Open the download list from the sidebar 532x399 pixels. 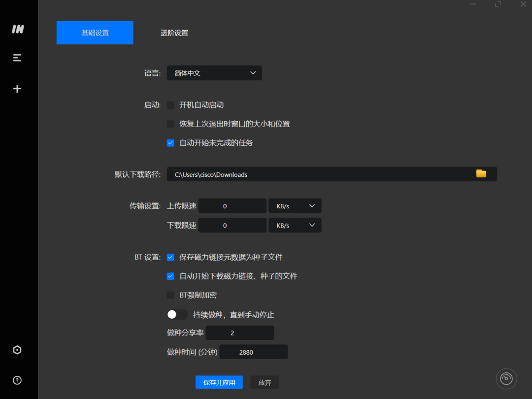pos(17,58)
